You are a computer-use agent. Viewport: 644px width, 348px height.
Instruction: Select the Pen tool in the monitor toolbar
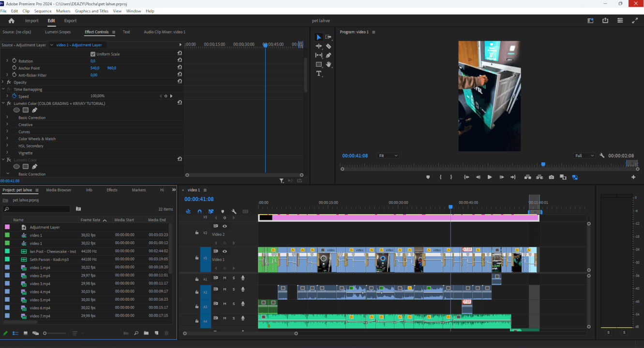[x=329, y=55]
